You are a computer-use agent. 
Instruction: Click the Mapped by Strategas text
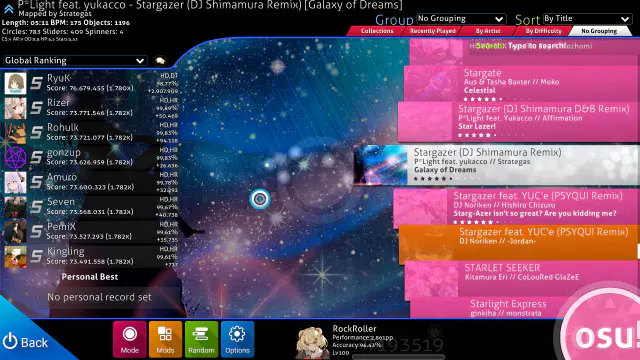55,14
